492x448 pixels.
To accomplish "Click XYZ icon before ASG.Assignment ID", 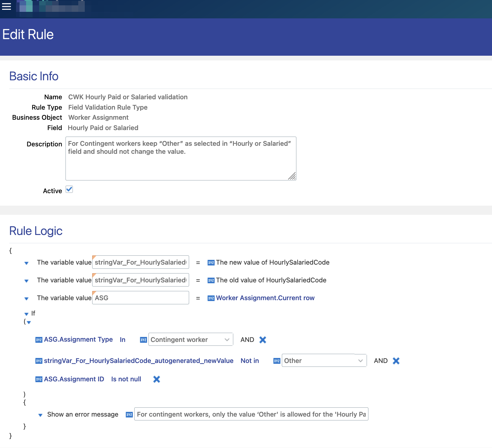I will pos(39,379).
